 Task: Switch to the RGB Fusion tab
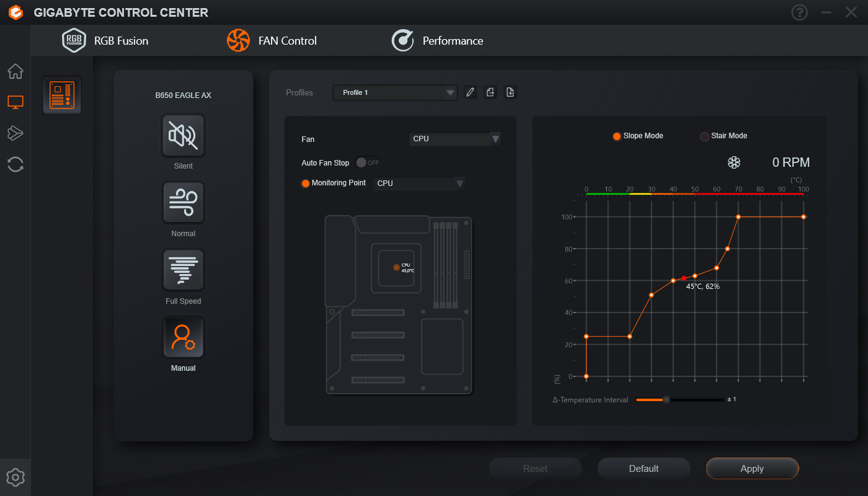point(105,41)
